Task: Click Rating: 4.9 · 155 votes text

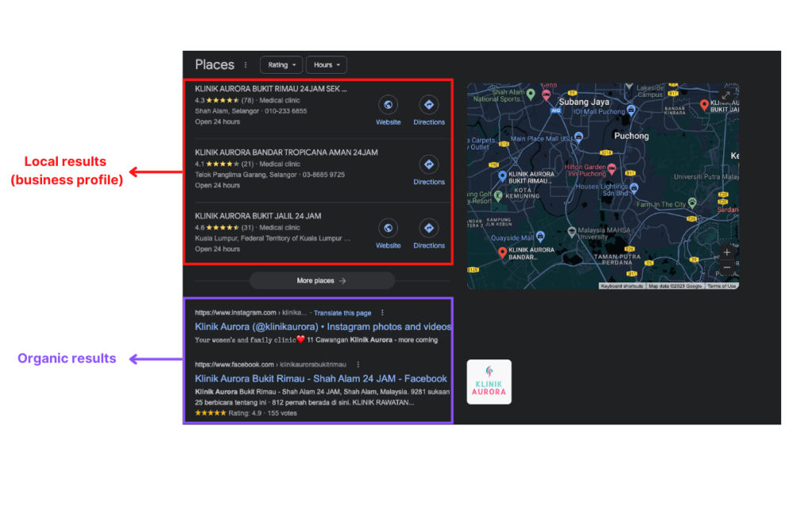Action: click(262, 413)
